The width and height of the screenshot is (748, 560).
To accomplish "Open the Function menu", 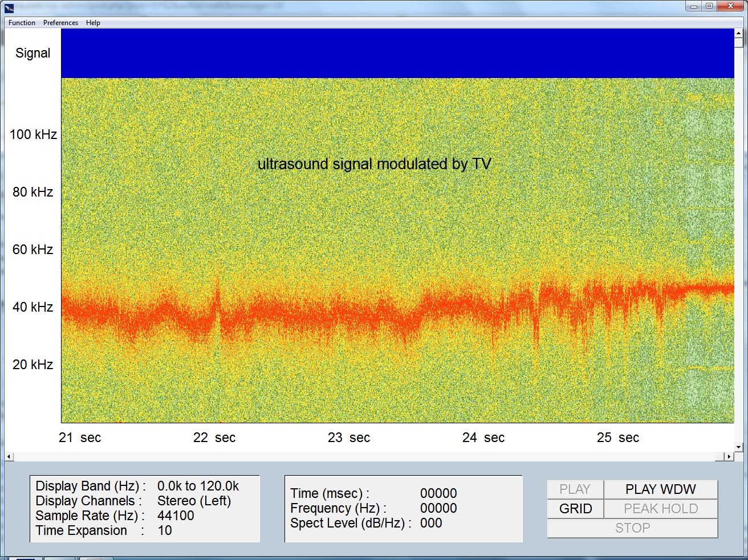I will (x=22, y=23).
